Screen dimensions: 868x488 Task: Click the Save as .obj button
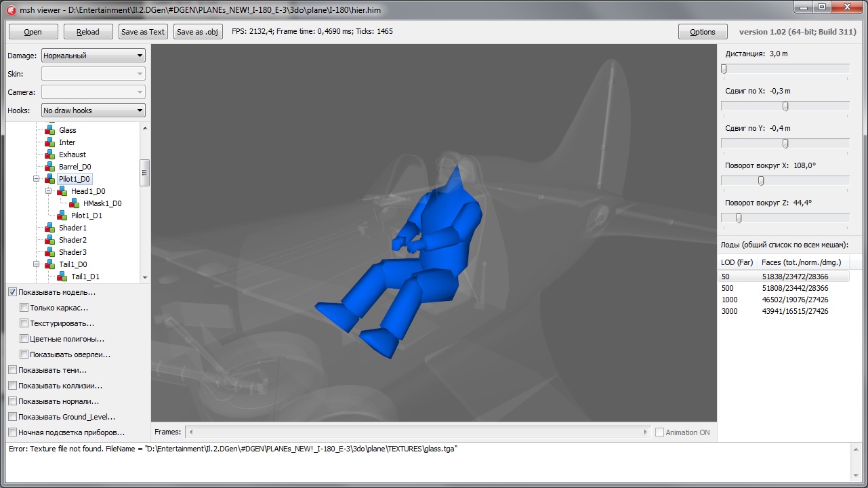pos(197,32)
